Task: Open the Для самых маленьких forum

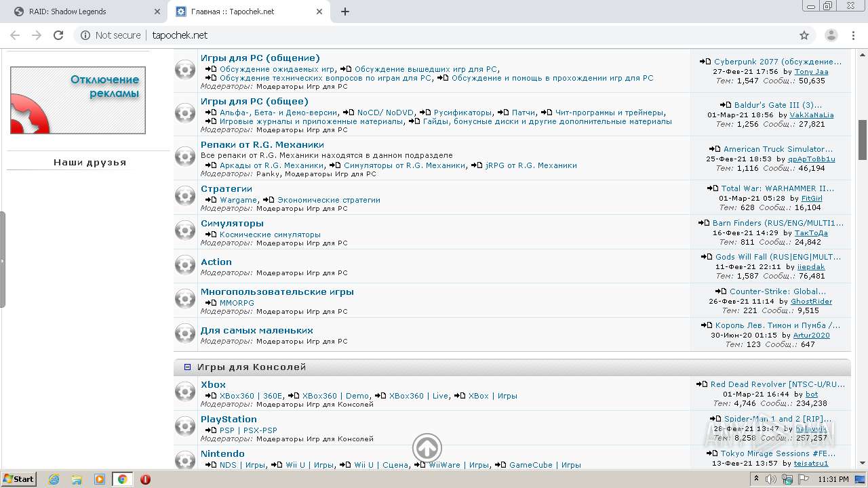Action: point(257,331)
